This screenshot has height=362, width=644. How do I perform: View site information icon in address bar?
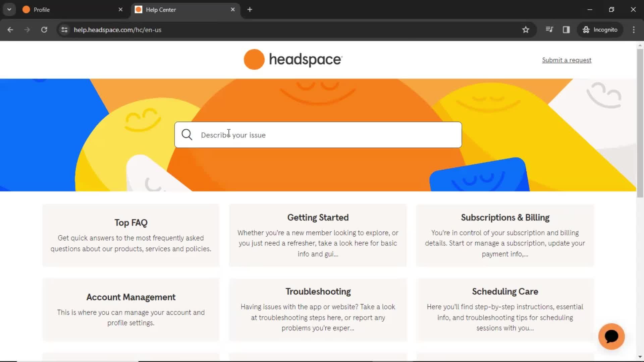pos(64,29)
